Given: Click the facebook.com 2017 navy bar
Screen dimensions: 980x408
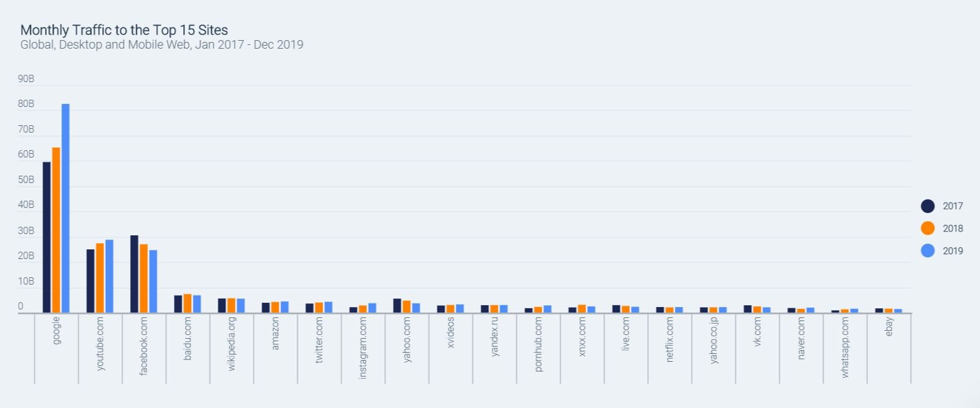Looking at the screenshot, I should [x=134, y=274].
